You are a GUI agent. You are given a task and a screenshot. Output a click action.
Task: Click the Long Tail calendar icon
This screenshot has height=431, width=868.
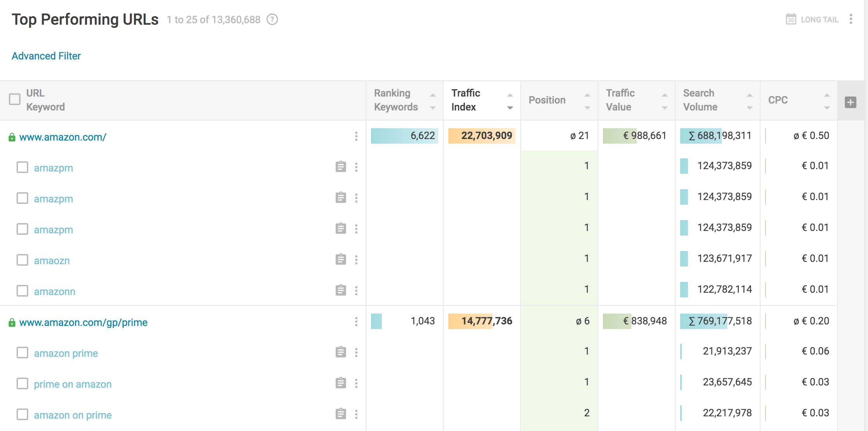tap(791, 19)
